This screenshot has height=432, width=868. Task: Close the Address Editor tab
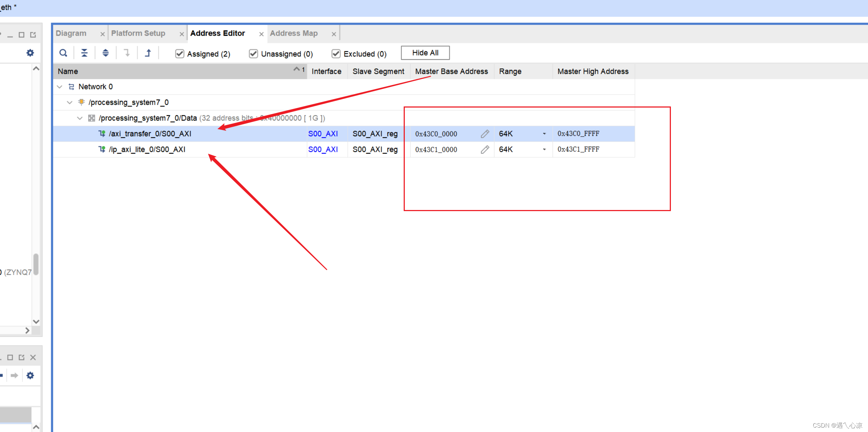click(261, 34)
